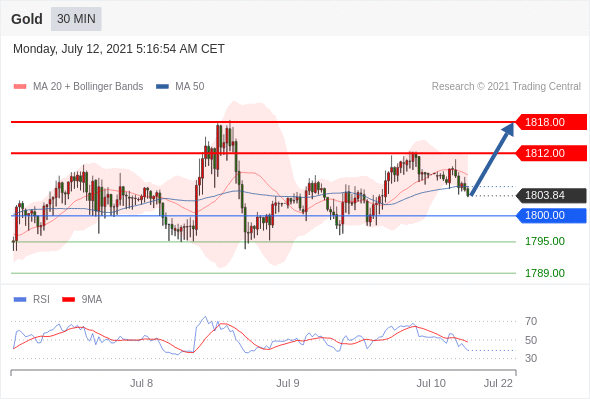Click the RSI 30 axis value
Viewport: 590px width, 400px height.
click(531, 358)
